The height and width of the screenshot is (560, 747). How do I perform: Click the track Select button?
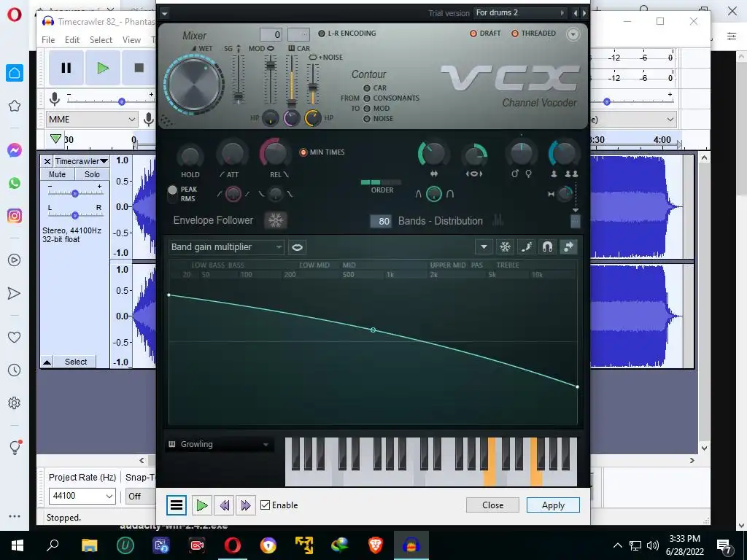click(76, 362)
